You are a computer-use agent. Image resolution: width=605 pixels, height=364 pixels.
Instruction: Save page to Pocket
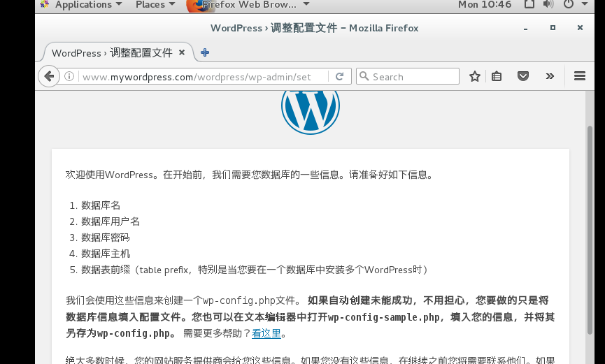click(x=522, y=76)
